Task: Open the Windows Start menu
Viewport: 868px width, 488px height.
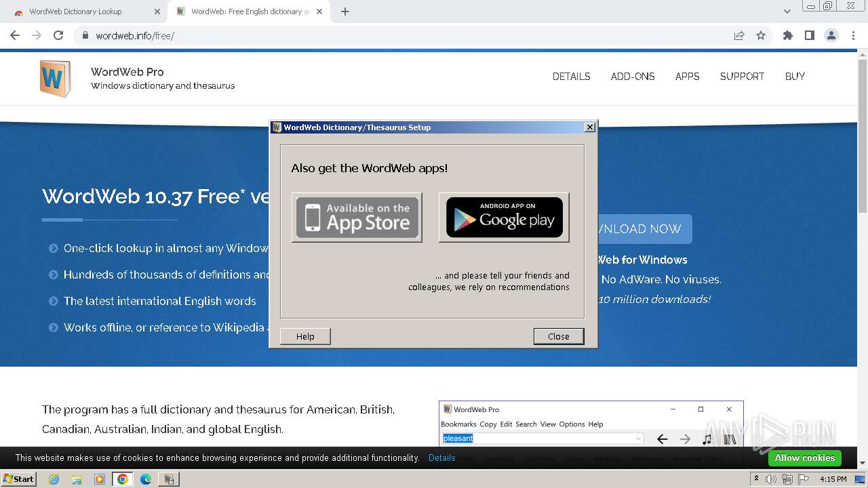Action: pyautogui.click(x=19, y=479)
